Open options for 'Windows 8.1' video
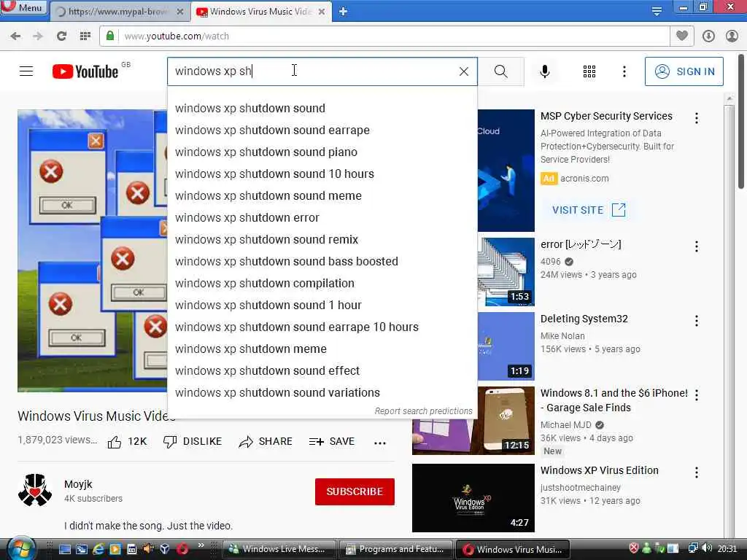Viewport: 747px width, 560px height. (x=697, y=394)
